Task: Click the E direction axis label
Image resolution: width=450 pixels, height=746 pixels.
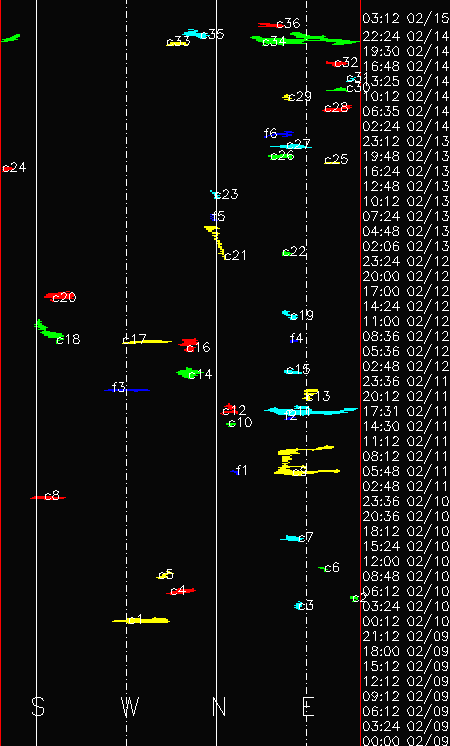Action: (x=308, y=707)
